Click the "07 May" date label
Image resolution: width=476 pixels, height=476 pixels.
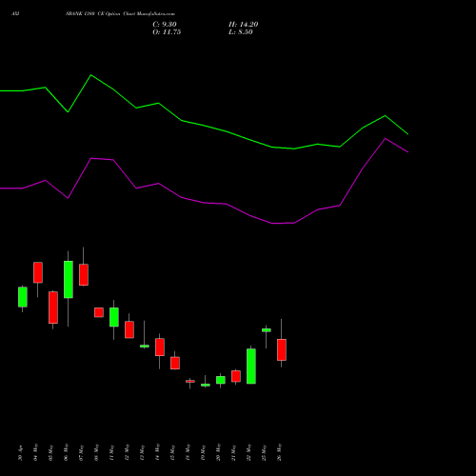(82, 452)
